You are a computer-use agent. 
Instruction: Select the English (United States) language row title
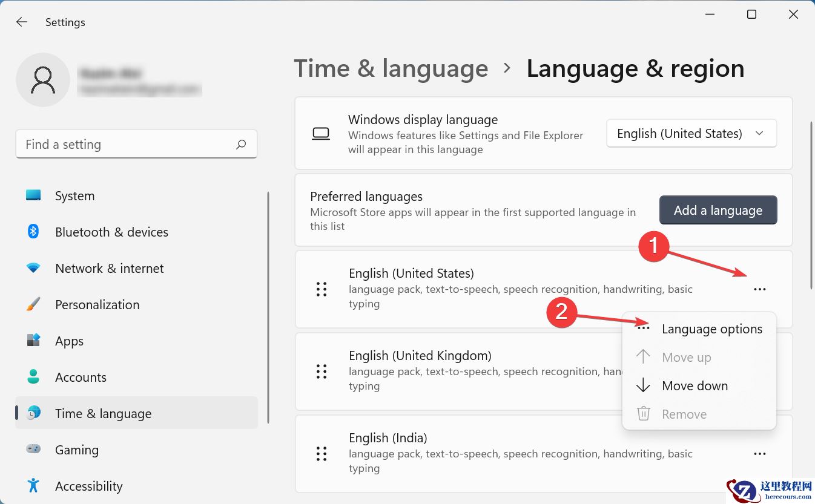point(411,273)
